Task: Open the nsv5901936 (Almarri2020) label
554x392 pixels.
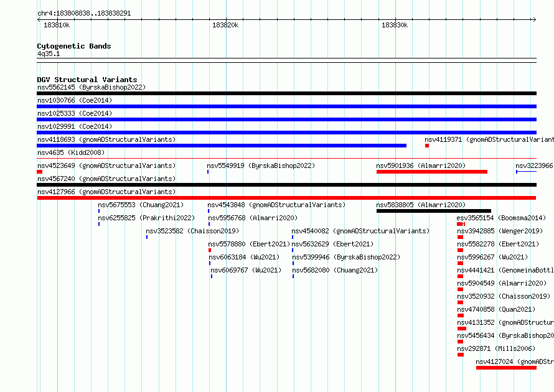Action: pyautogui.click(x=421, y=166)
